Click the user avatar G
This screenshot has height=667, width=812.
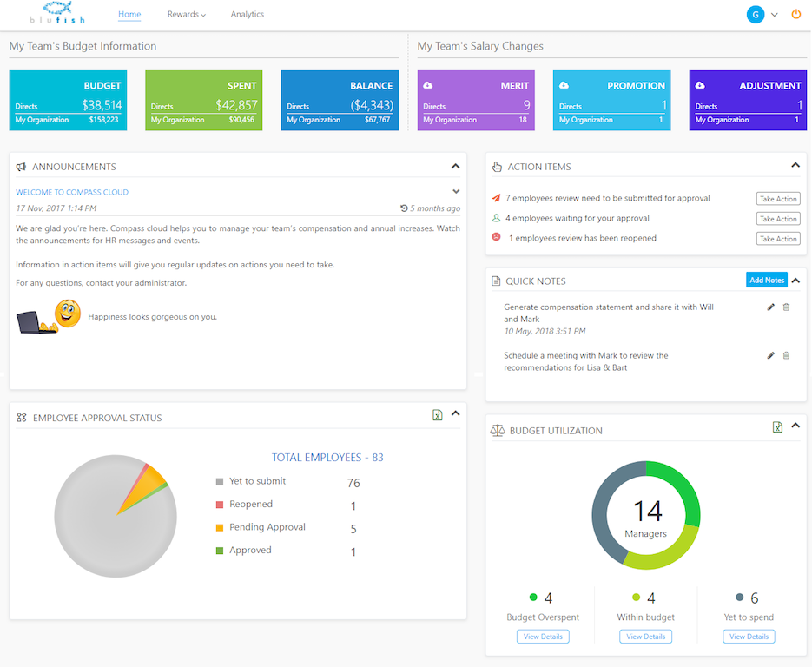[x=755, y=15]
